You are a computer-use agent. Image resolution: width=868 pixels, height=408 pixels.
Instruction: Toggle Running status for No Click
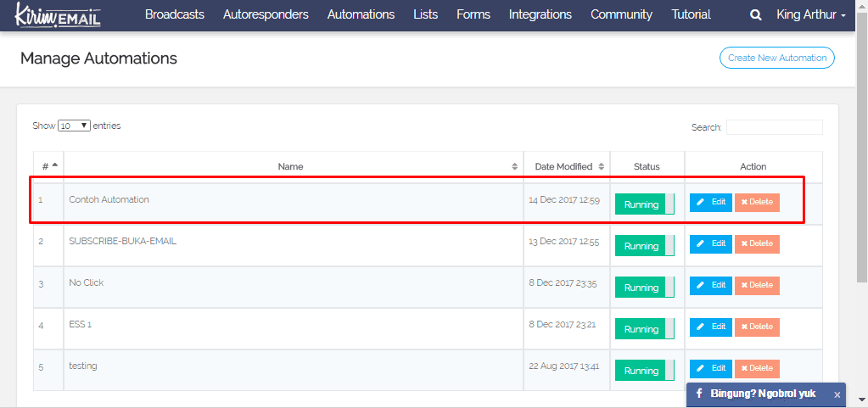(644, 288)
